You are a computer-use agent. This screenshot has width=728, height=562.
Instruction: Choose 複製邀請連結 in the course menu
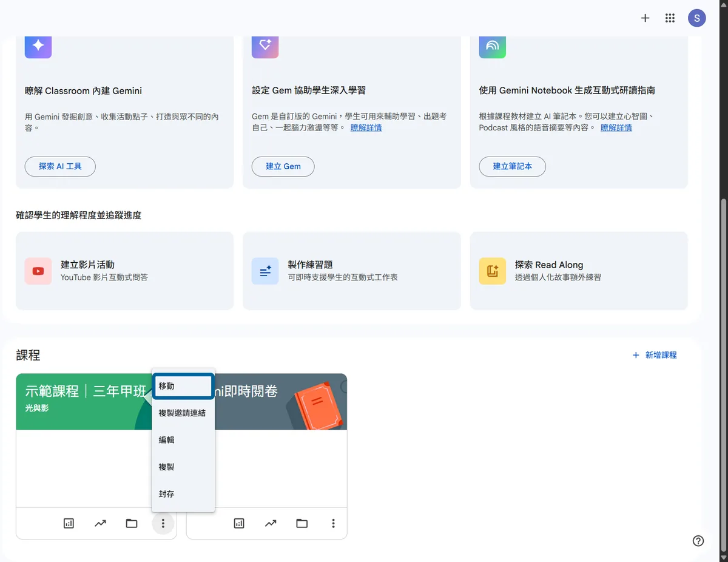[183, 413]
